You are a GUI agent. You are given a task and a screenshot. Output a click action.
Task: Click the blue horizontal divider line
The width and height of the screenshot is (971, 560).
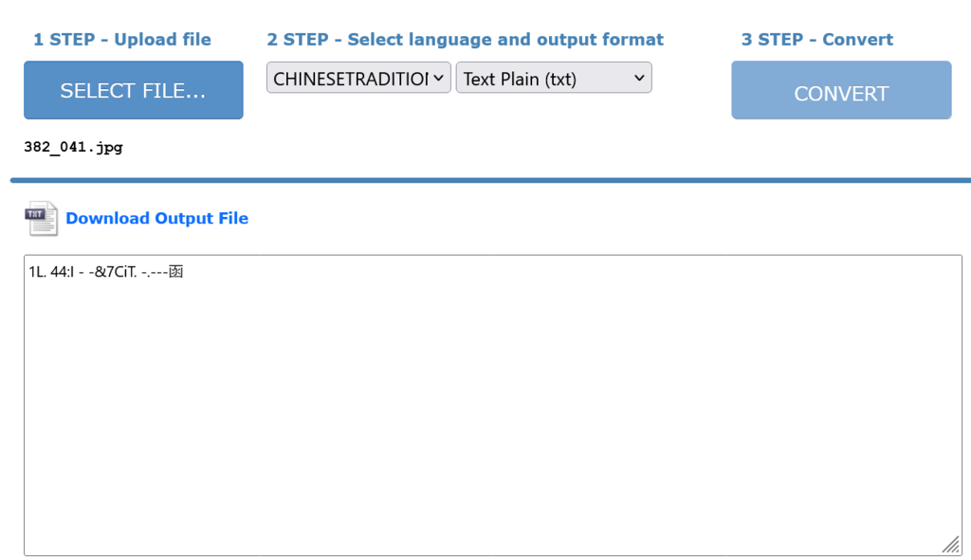(490, 181)
